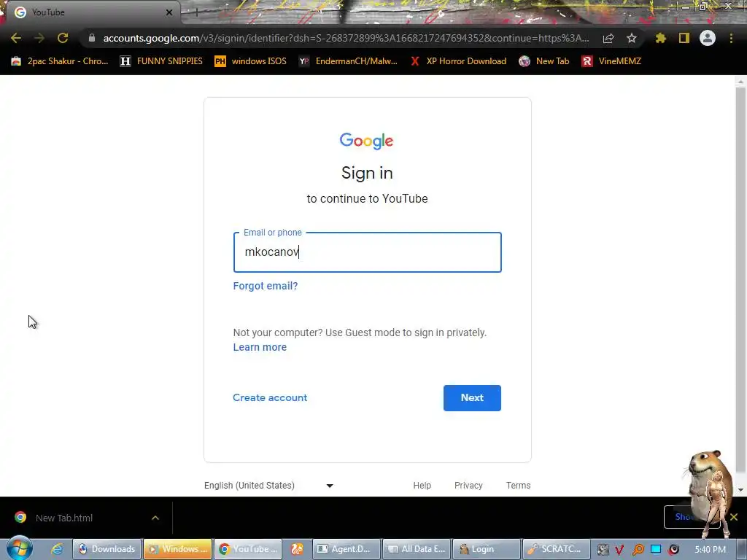Switch to All Data E... taskbar window
This screenshot has width=747, height=560.
pos(417,549)
